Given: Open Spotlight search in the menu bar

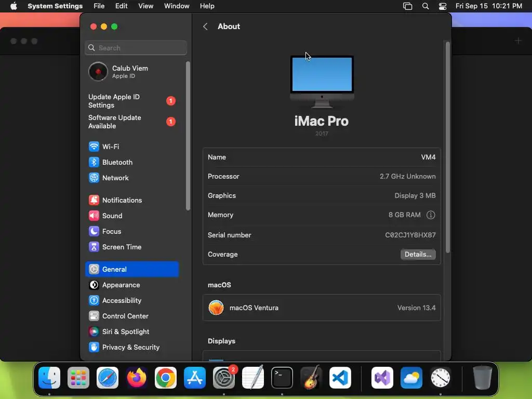Looking at the screenshot, I should pos(425,6).
